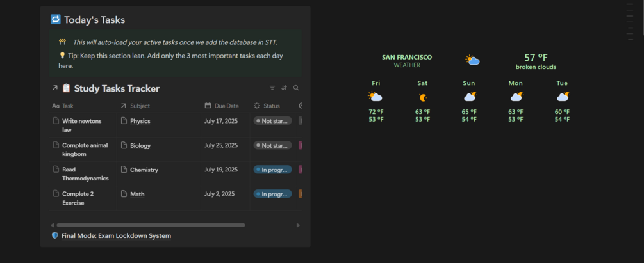644x263 pixels.
Task: Click the Biology subject link
Action: (140, 145)
